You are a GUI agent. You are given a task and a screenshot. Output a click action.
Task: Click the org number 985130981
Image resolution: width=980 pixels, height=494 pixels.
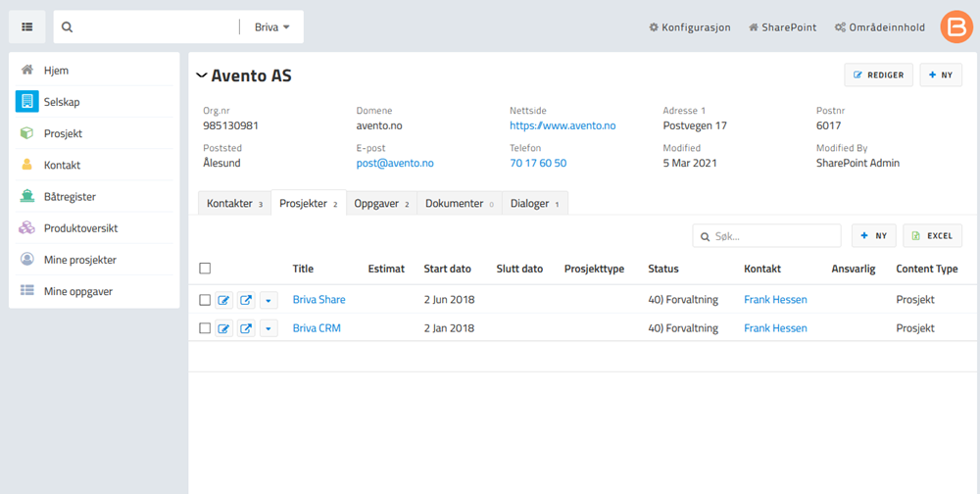click(230, 125)
